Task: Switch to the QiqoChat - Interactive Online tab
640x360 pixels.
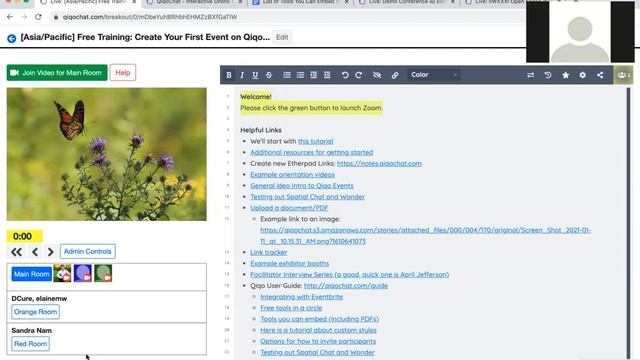Action: pos(194,2)
